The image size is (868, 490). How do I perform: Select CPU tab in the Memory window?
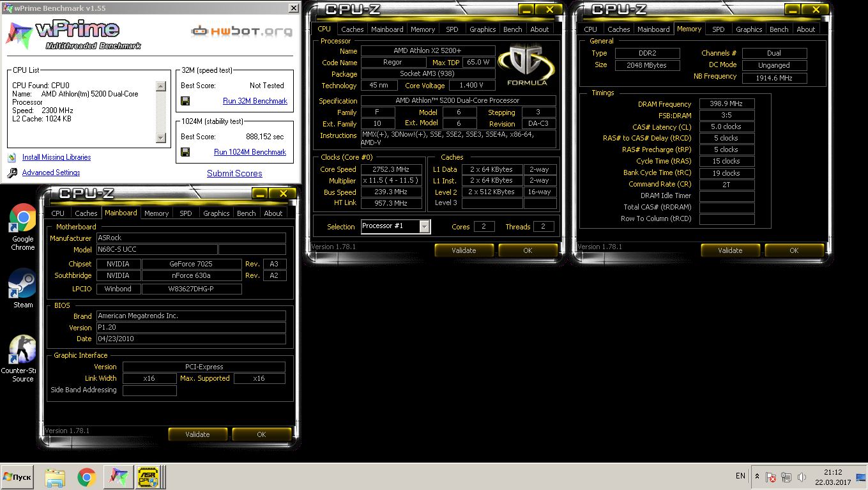coord(591,29)
